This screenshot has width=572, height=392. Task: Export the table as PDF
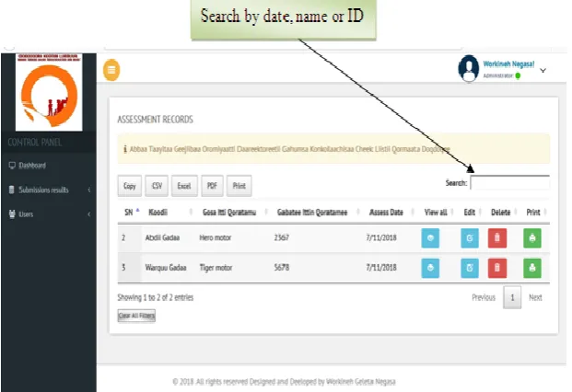[212, 186]
